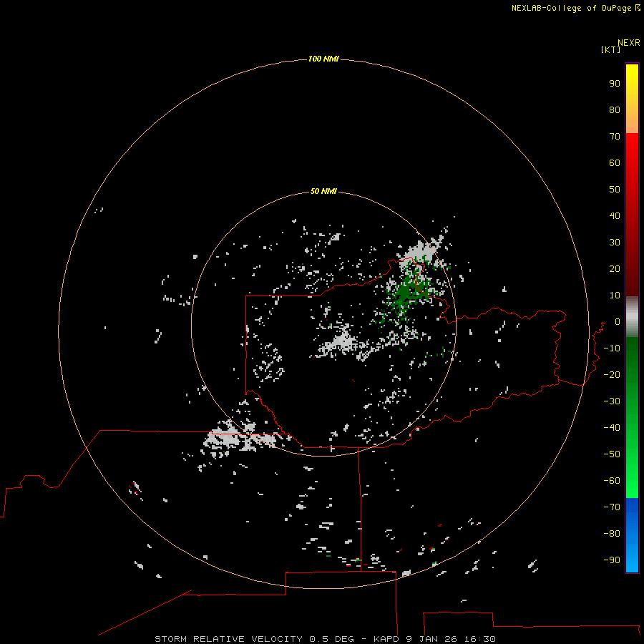Click the 30 value on velocity scale
Viewport: 644px width, 644px height.
pyautogui.click(x=615, y=243)
